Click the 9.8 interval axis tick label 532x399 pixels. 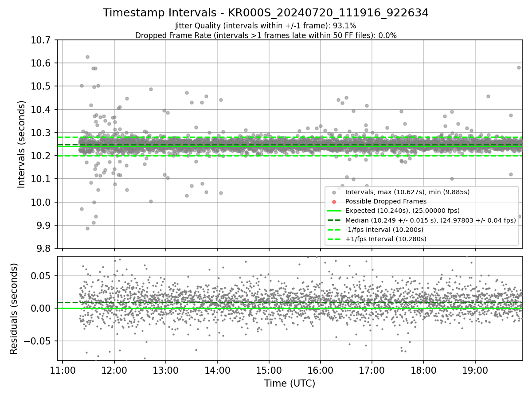(x=43, y=248)
